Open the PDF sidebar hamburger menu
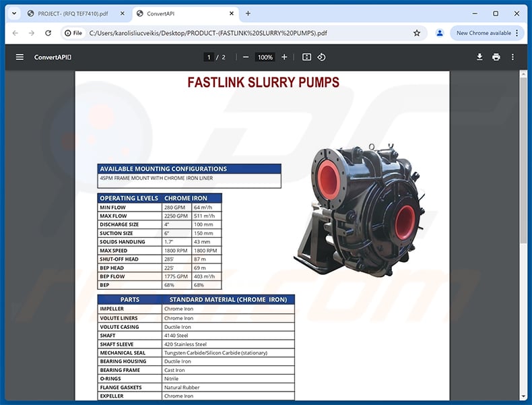This screenshot has height=405, width=532. pyautogui.click(x=20, y=57)
